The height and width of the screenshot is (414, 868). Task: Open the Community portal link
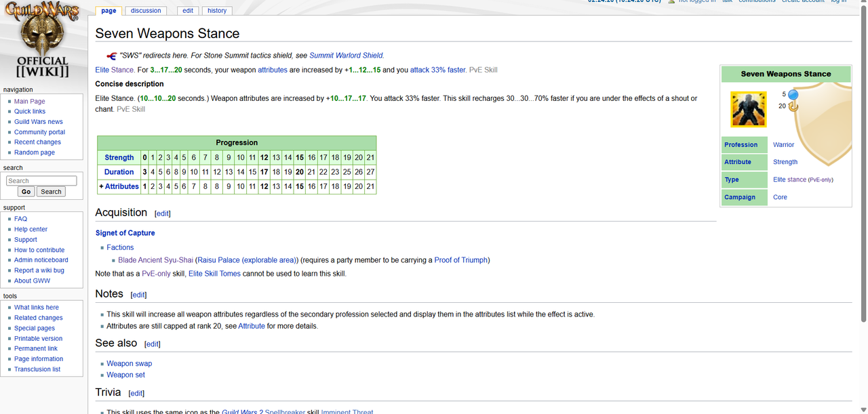point(40,132)
